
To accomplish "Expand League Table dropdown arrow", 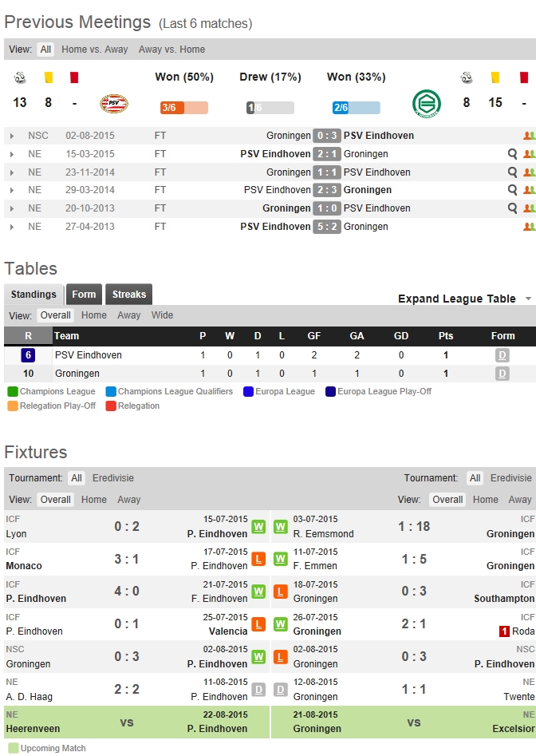I will point(528,299).
